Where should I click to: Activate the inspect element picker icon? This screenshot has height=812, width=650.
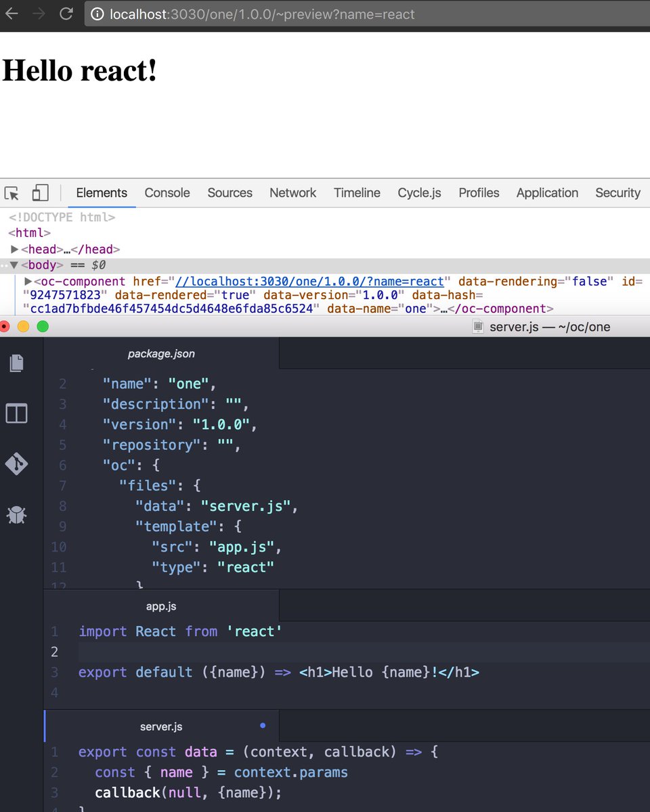12,194
